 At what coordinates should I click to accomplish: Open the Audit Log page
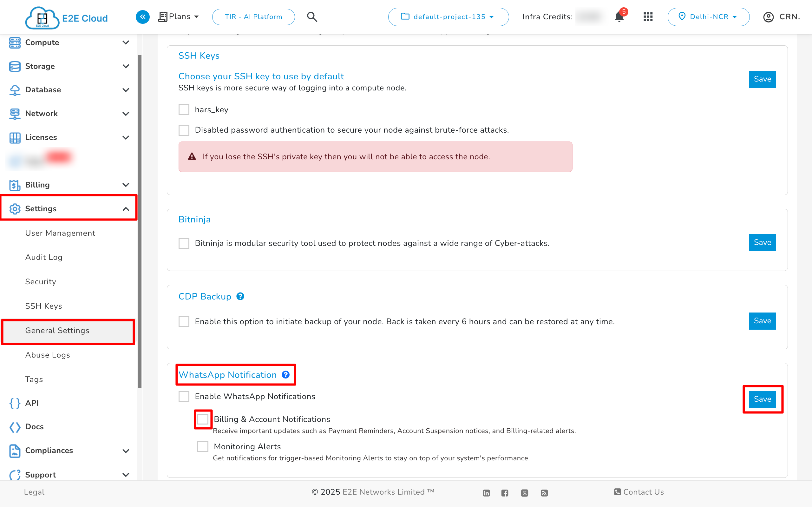(43, 257)
